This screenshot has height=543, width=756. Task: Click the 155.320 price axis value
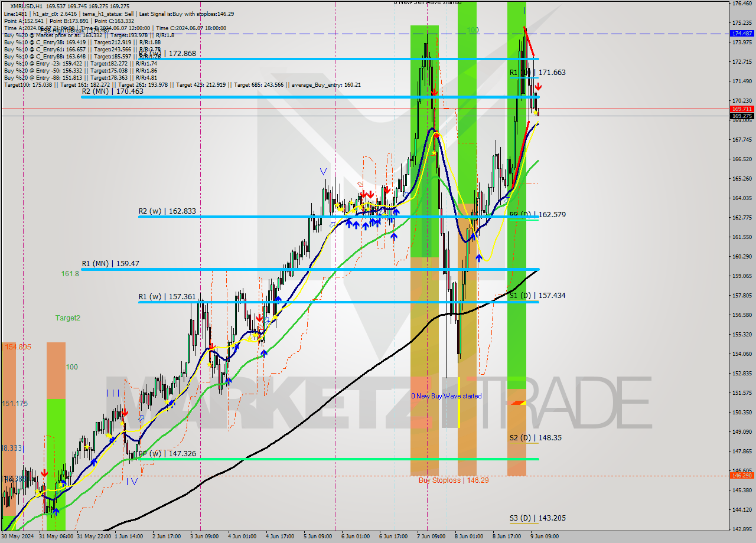[x=742, y=335]
